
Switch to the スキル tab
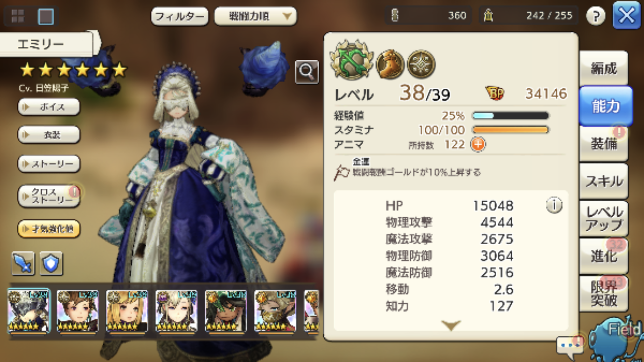point(603,181)
